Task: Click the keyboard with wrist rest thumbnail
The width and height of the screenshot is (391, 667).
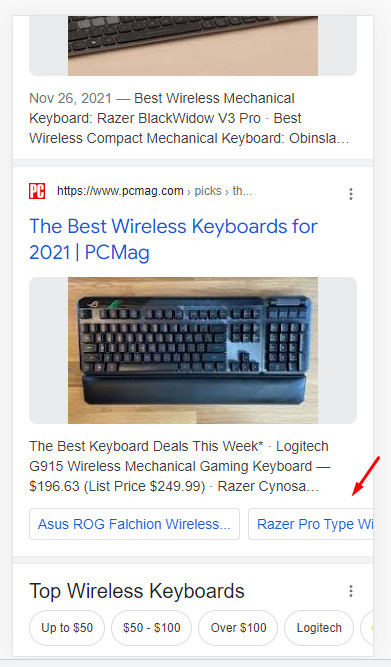Action: (x=193, y=351)
